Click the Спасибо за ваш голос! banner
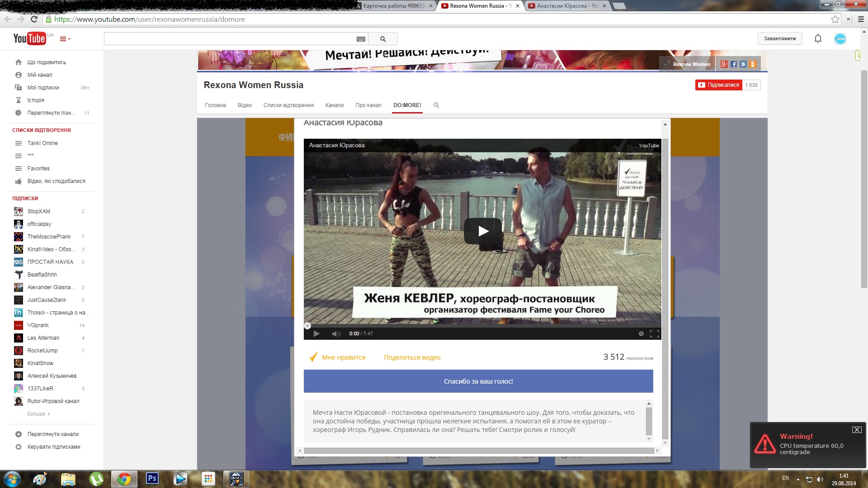868x488 pixels. pyautogui.click(x=478, y=381)
